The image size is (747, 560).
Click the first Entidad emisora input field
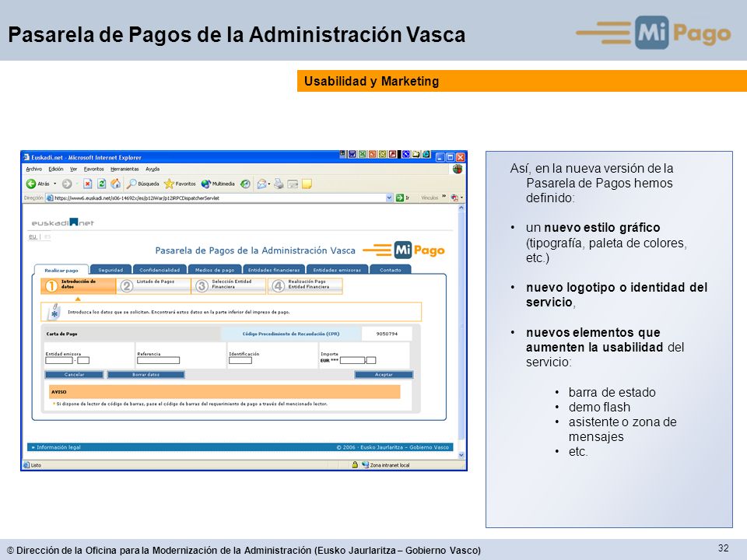coord(59,360)
